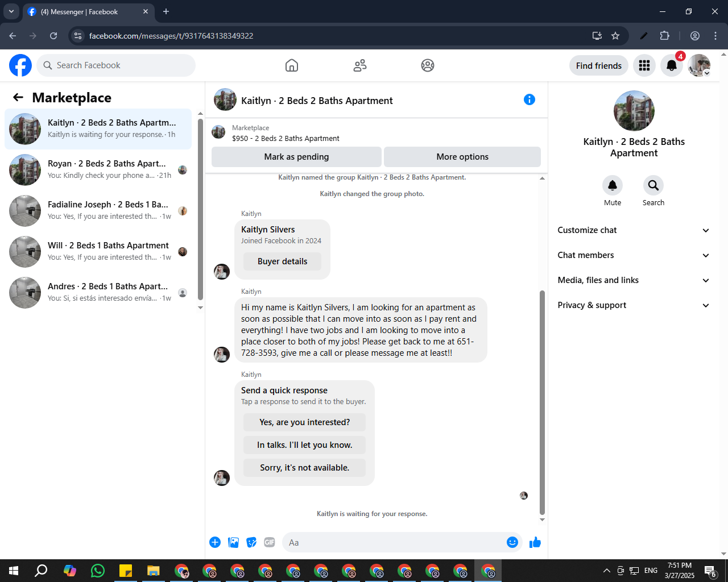Search within the conversation

[653, 185]
